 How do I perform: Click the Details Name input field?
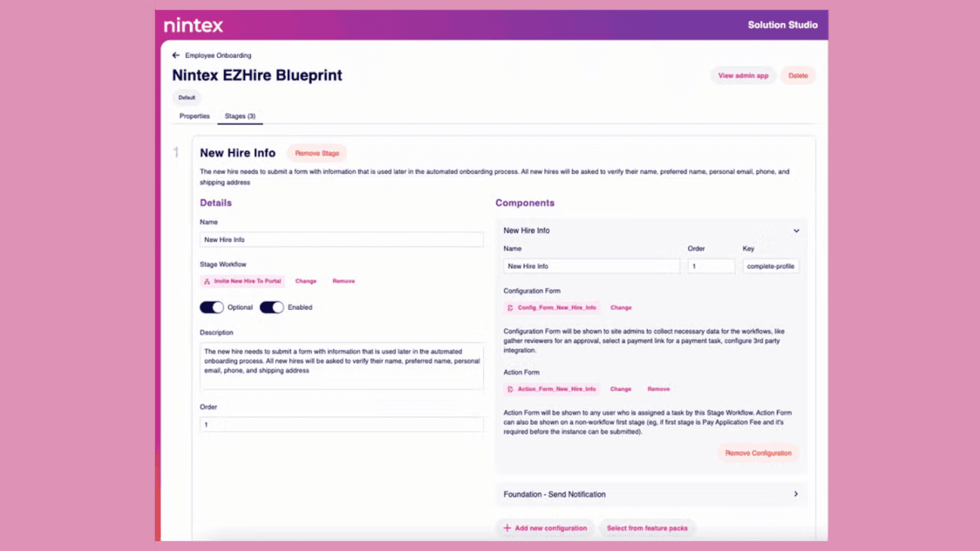pos(342,240)
